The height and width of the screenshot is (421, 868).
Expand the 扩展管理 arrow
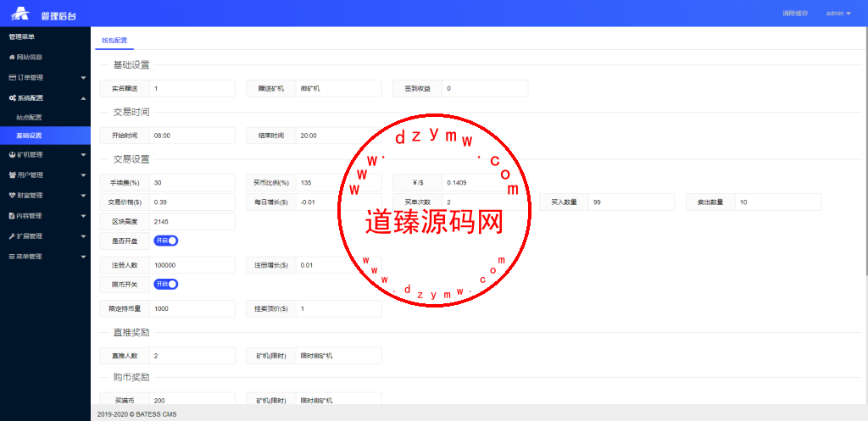pos(83,237)
